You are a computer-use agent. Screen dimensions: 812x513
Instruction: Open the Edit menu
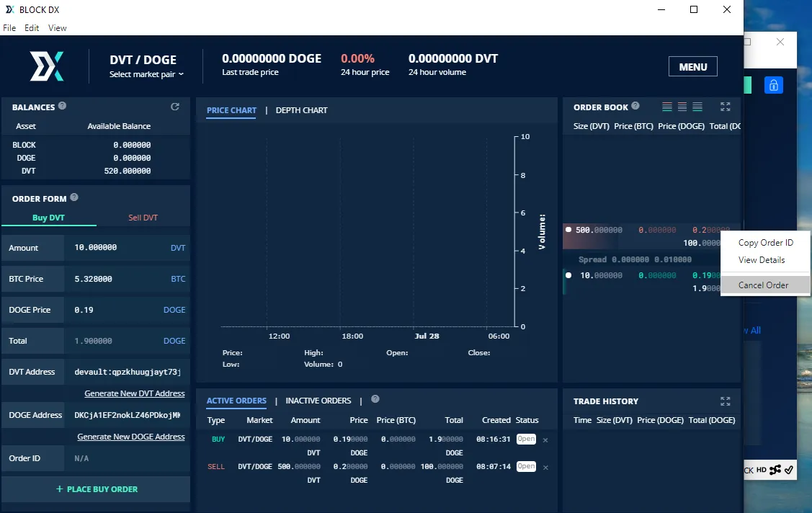pyautogui.click(x=32, y=28)
